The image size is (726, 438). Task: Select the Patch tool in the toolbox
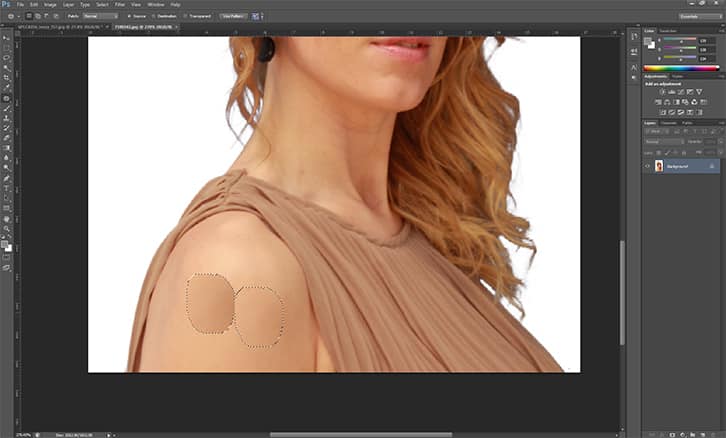6,98
